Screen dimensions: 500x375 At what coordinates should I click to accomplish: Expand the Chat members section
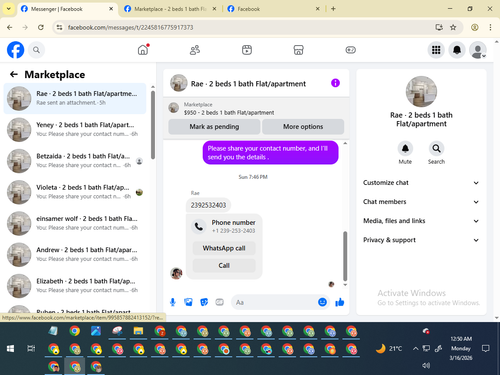(421, 202)
